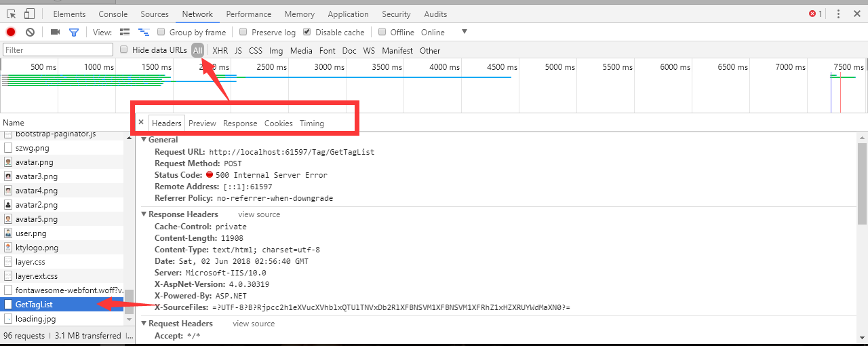Collapse the Request Headers section
868x346 pixels.
(144, 324)
